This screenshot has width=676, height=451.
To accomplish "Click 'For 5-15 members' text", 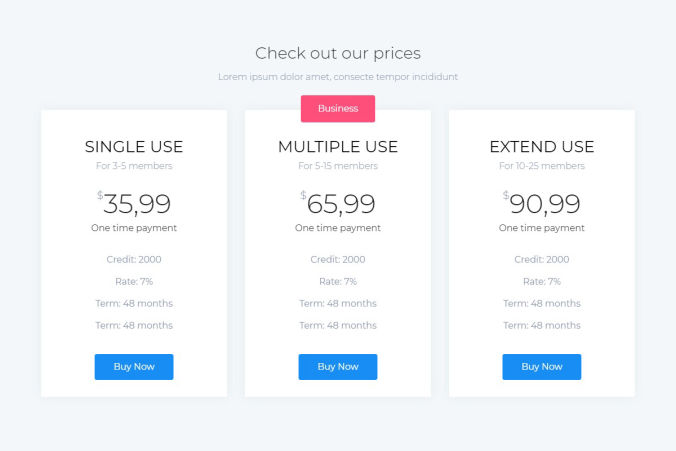I will click(x=338, y=166).
